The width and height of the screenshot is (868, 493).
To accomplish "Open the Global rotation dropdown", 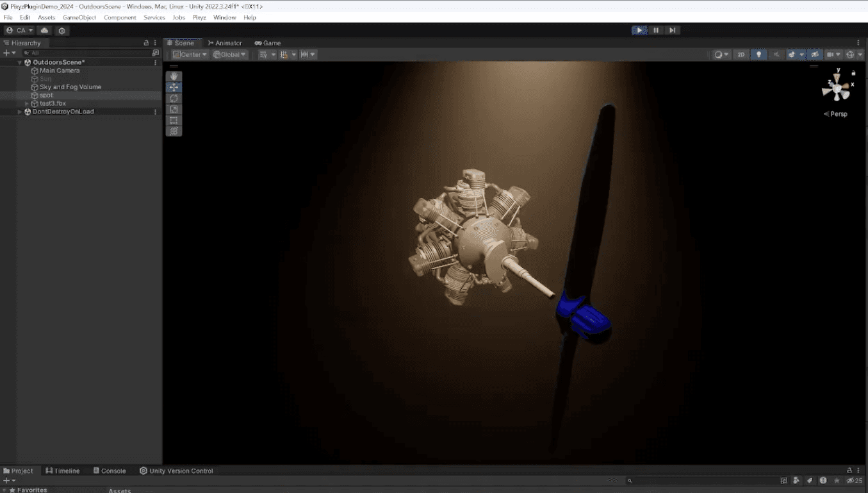I will [230, 54].
